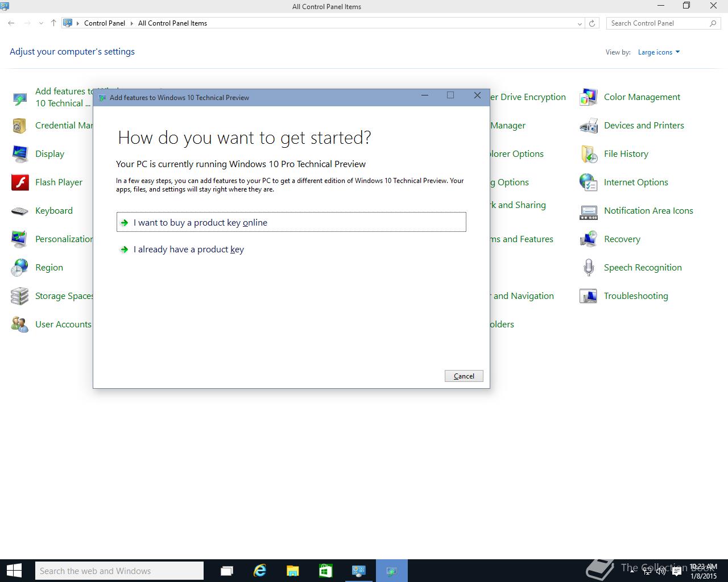Screen dimensions: 728x582
Task: Click the magnifier icon in the search box
Action: tap(713, 23)
